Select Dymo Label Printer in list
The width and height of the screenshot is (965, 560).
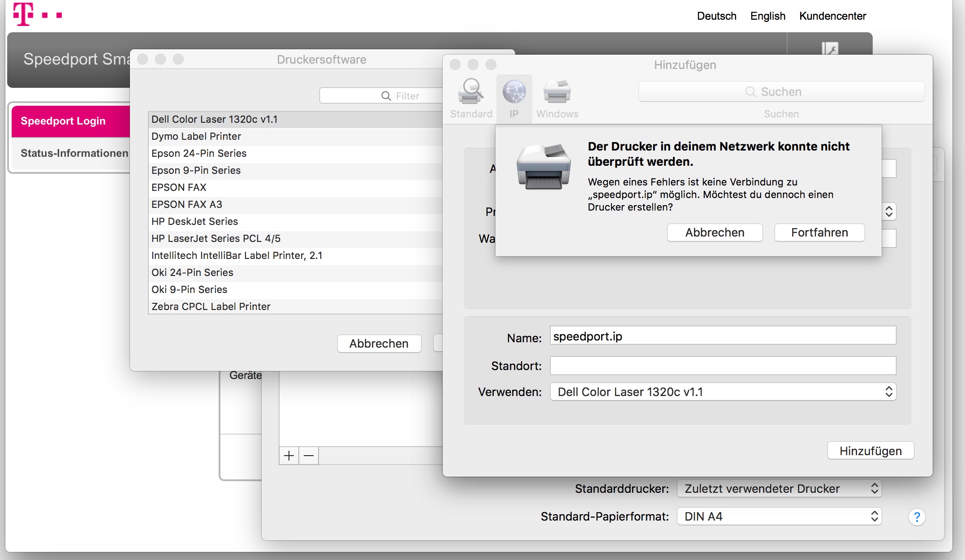click(x=295, y=137)
